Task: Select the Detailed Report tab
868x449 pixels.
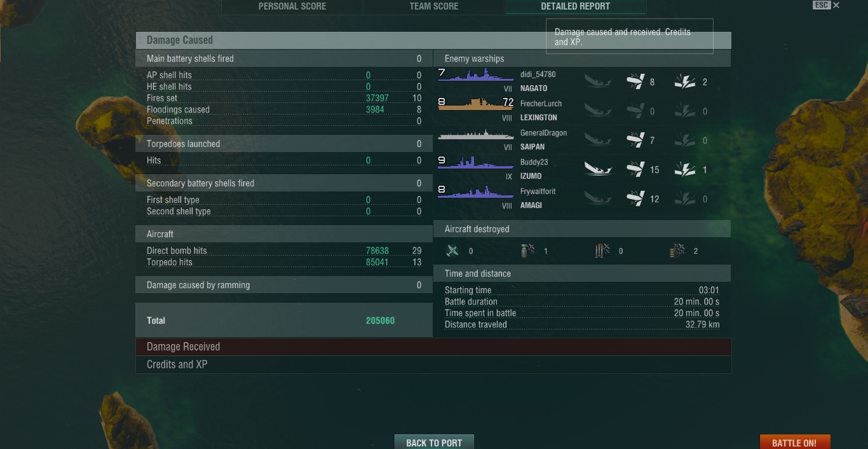Action: click(x=576, y=6)
